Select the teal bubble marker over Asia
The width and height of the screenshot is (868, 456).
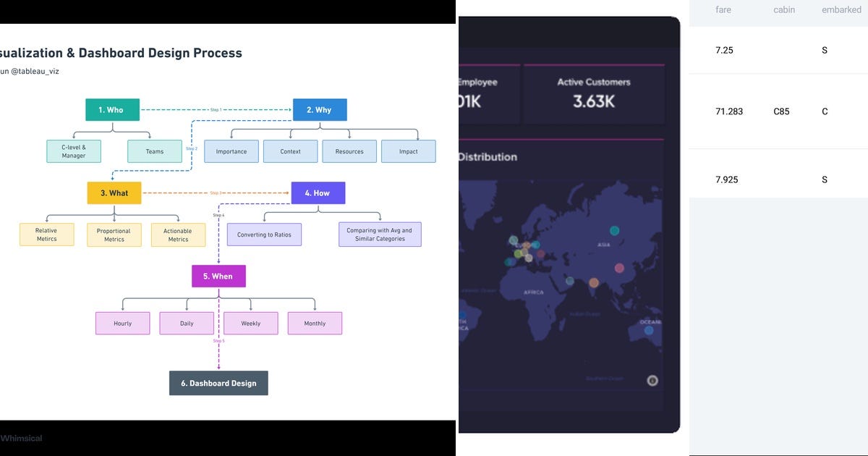(614, 231)
